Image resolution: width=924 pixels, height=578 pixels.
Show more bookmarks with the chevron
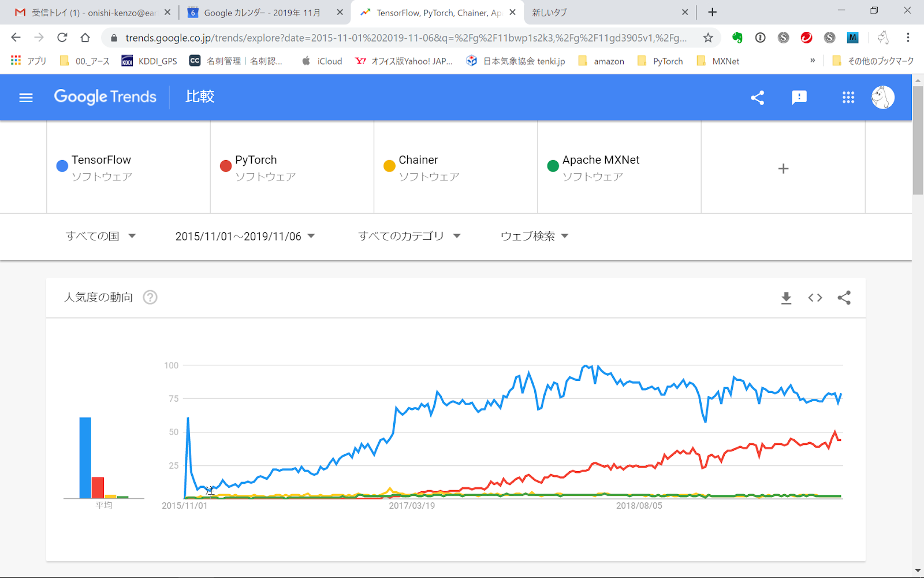click(813, 60)
